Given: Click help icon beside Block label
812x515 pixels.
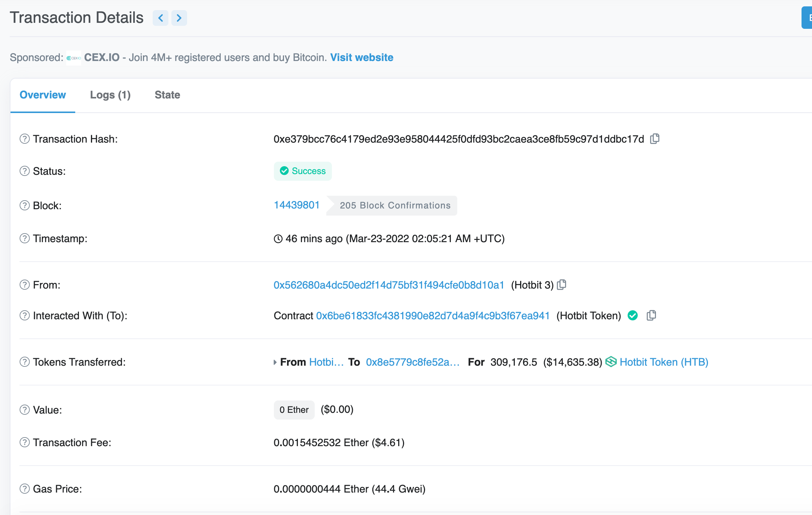Looking at the screenshot, I should click(25, 205).
